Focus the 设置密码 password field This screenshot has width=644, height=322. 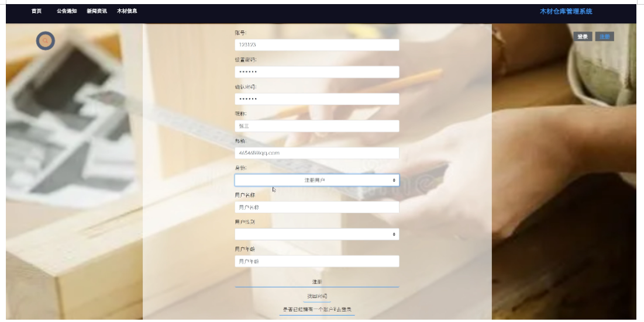316,72
